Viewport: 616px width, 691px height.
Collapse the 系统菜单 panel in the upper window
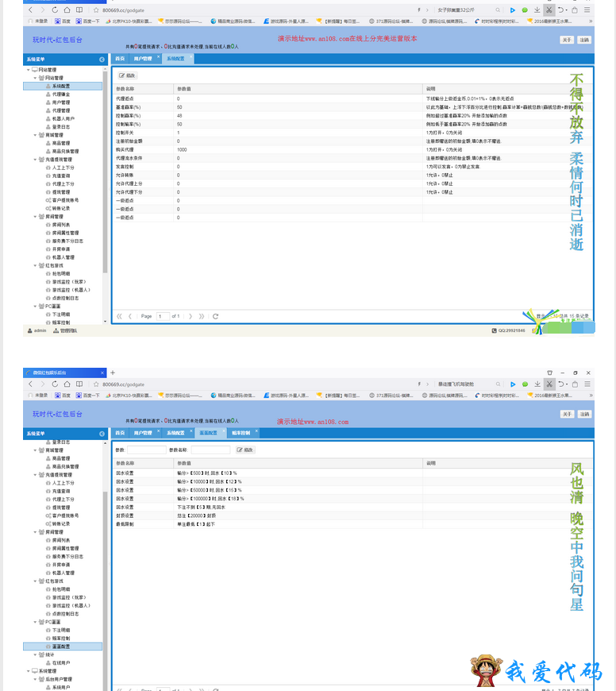(x=102, y=60)
